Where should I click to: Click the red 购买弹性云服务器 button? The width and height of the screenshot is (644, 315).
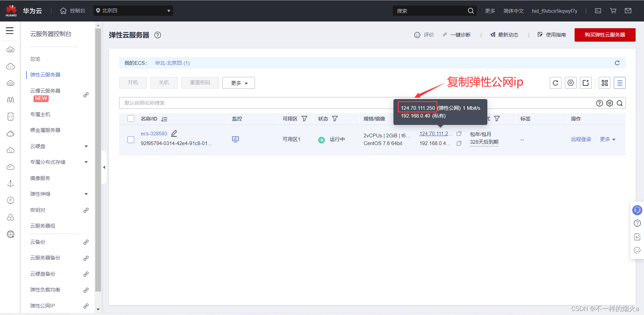(605, 35)
